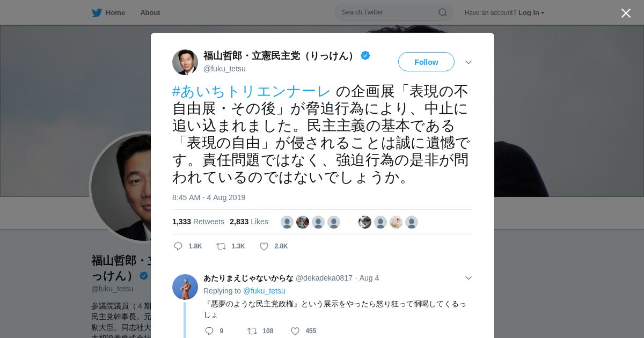Retweet the reply with 108 retweets
Viewport: 644px width, 338px height.
252,331
